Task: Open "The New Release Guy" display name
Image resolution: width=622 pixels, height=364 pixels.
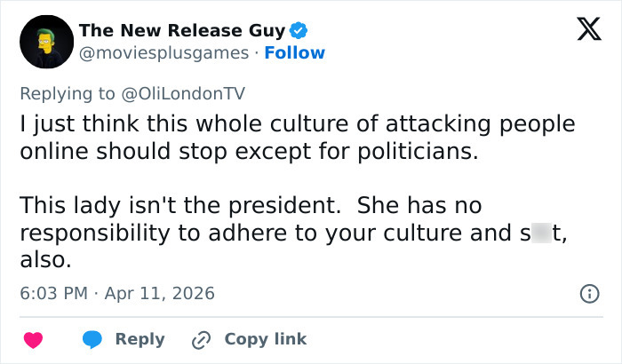Action: click(x=182, y=31)
